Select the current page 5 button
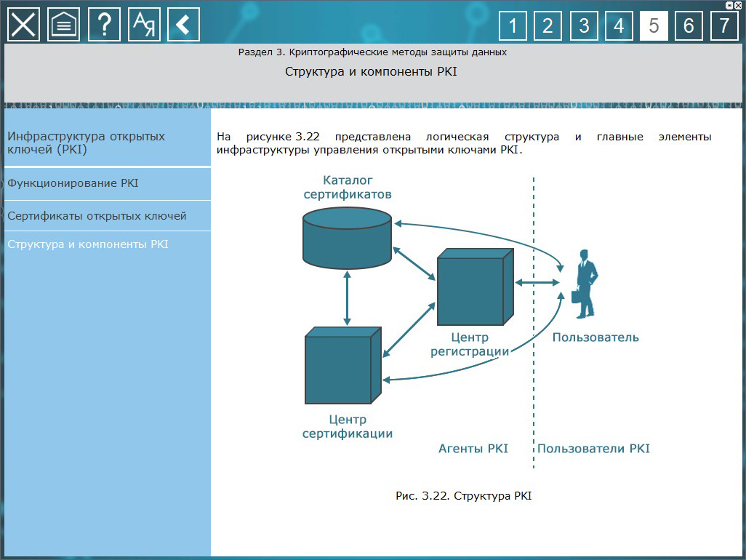This screenshot has height=560, width=746. (x=654, y=26)
